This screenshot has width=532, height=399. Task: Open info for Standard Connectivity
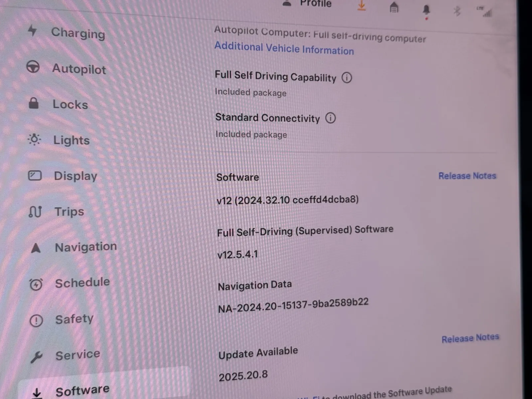[x=331, y=118]
